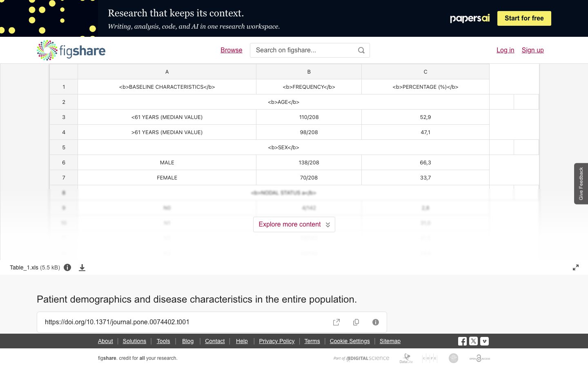Screen dimensions: 588x368
Task: Click the Open Access logo
Action: pos(480,358)
